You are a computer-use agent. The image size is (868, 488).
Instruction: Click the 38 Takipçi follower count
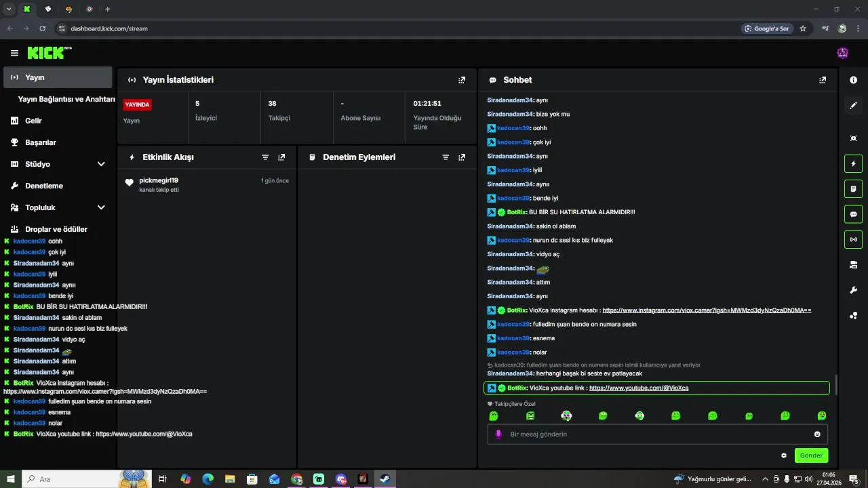tap(272, 104)
